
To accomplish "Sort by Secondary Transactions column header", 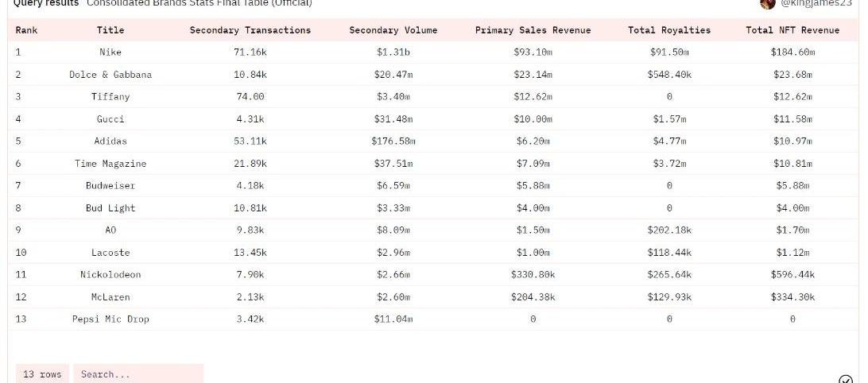I will pyautogui.click(x=250, y=30).
